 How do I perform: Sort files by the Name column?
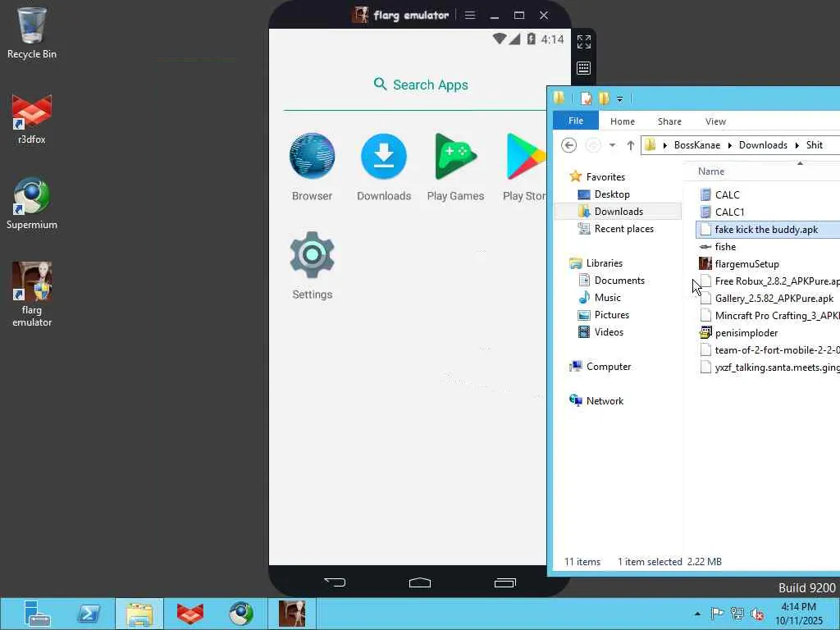pos(711,171)
